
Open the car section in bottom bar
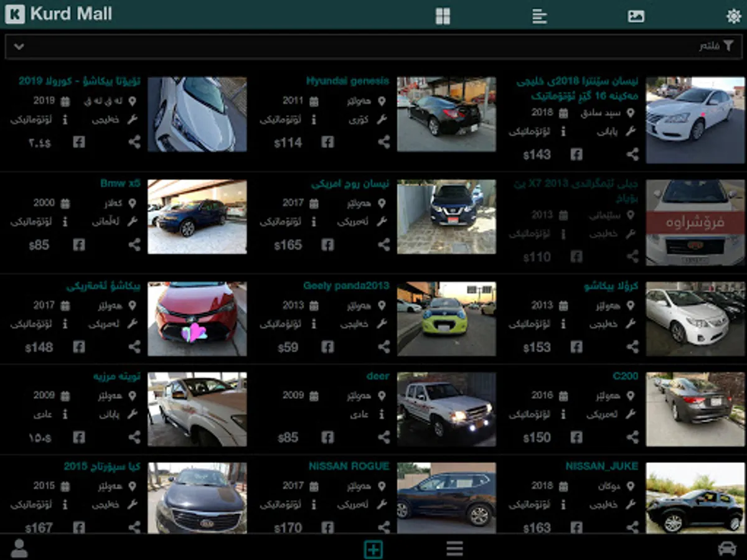coord(728,548)
